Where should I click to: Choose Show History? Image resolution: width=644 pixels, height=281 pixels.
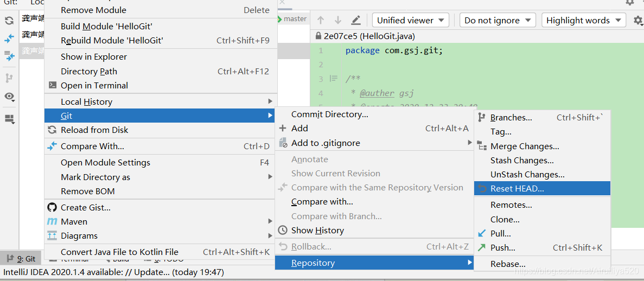(374, 231)
